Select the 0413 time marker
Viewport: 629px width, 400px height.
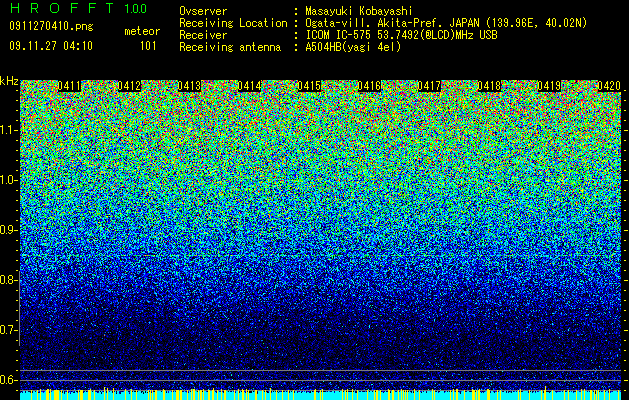tap(189, 86)
